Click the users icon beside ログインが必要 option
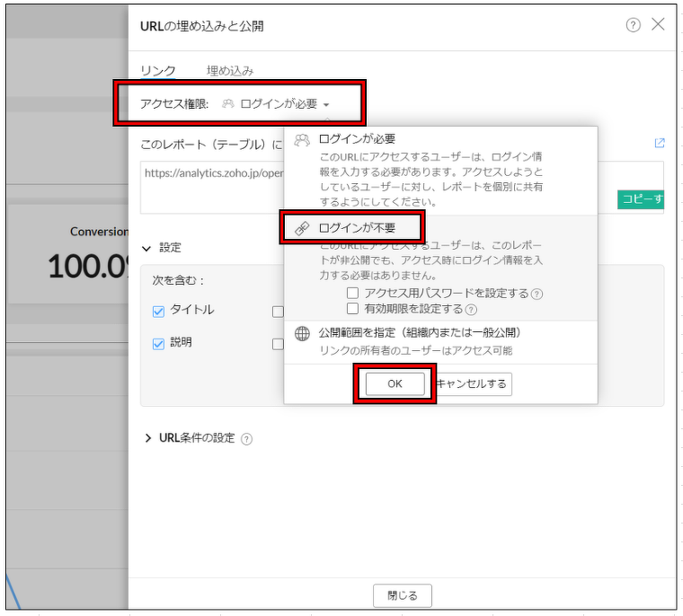Image resolution: width=683 pixels, height=616 pixels. (303, 139)
